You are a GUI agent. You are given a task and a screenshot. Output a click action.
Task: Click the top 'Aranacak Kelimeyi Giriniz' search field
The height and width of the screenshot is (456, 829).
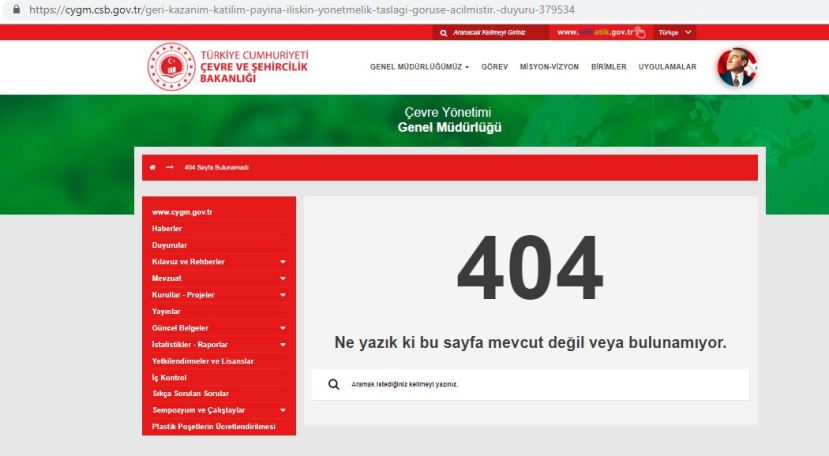tap(489, 33)
